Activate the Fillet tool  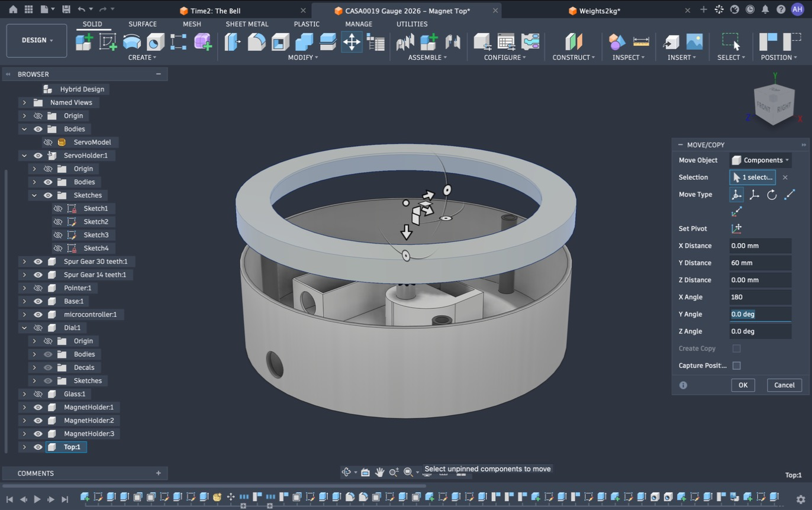(x=256, y=41)
